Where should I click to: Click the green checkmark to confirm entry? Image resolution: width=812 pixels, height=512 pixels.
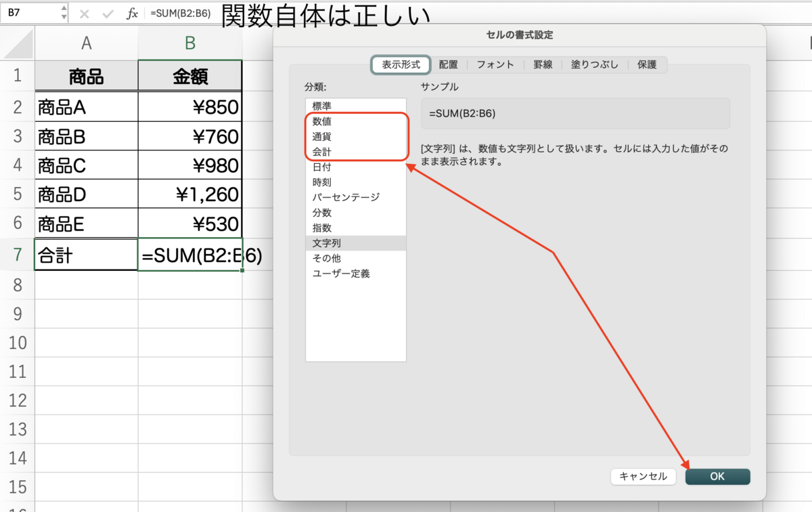click(108, 12)
